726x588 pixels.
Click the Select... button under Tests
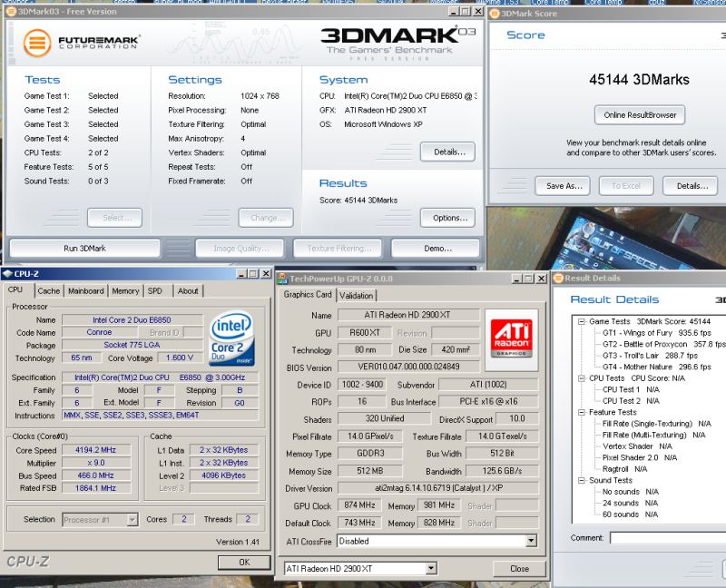pyautogui.click(x=115, y=218)
